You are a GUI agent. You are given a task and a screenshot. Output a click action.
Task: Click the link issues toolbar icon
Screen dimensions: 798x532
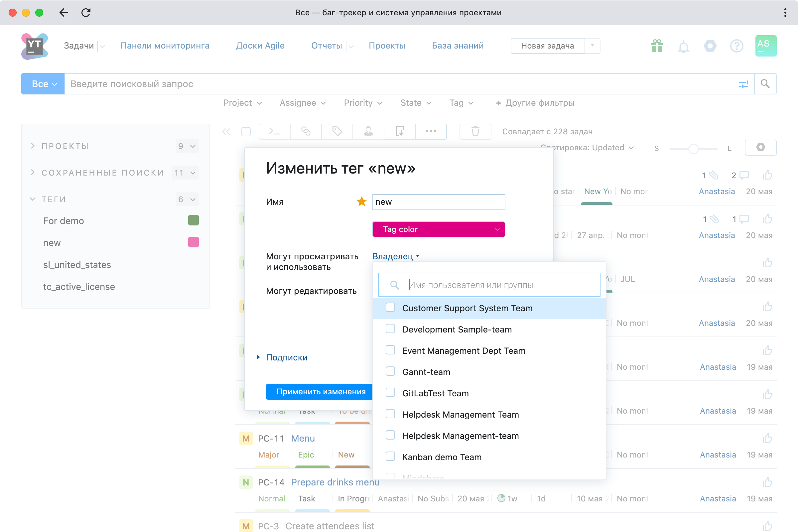coord(306,132)
